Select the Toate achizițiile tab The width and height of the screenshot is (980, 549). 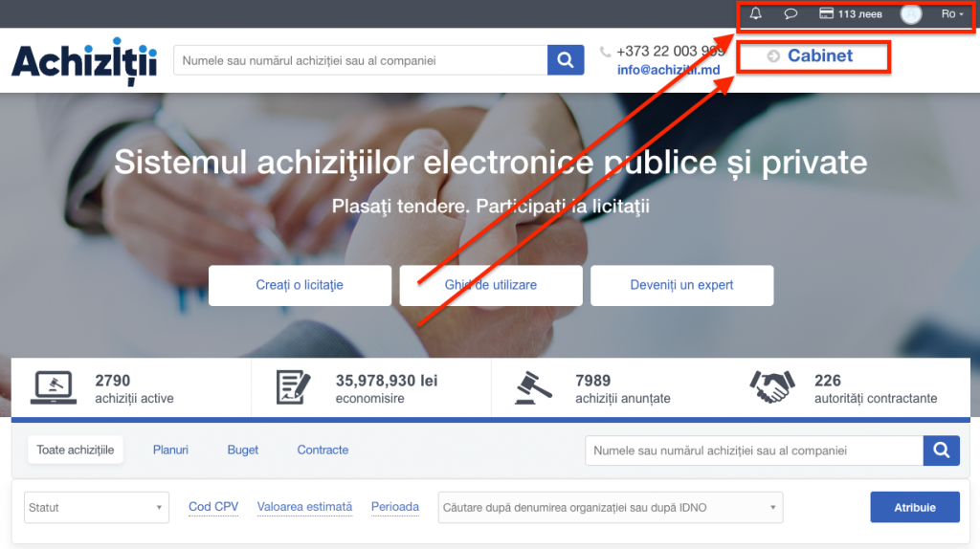76,450
